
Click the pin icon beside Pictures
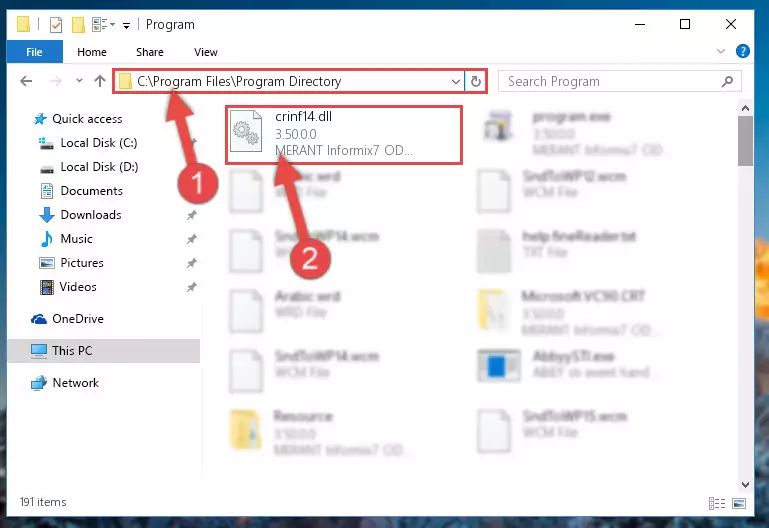coord(192,263)
